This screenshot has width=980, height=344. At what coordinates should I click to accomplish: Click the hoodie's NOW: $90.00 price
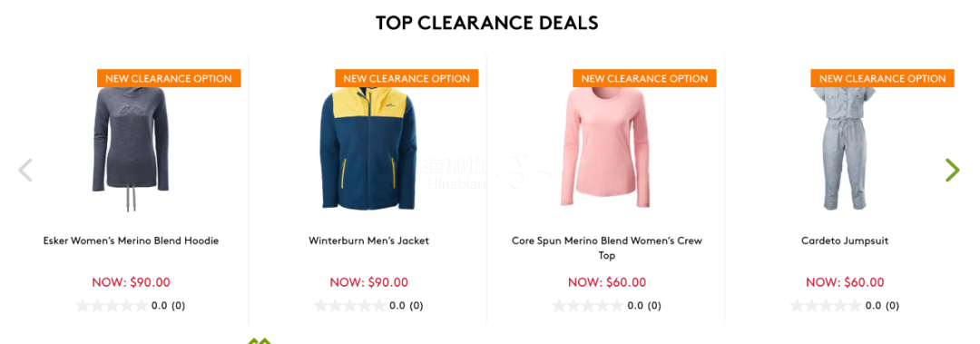[x=131, y=282]
